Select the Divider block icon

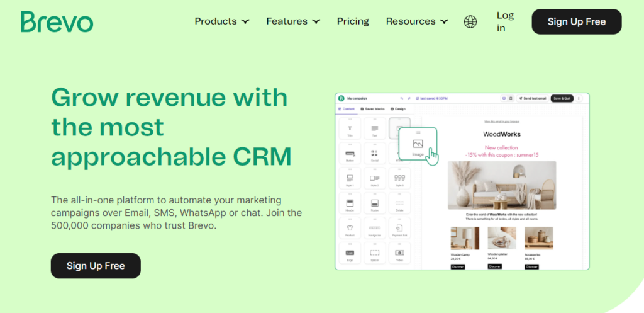[x=399, y=203]
